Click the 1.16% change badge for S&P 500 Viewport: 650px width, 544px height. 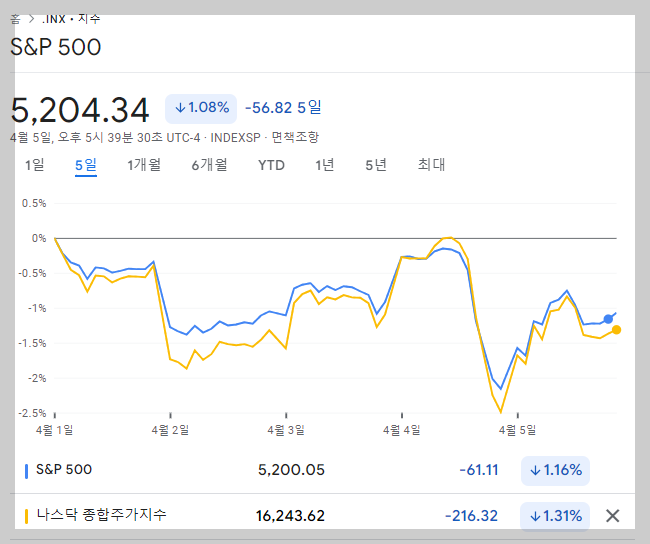tap(555, 470)
